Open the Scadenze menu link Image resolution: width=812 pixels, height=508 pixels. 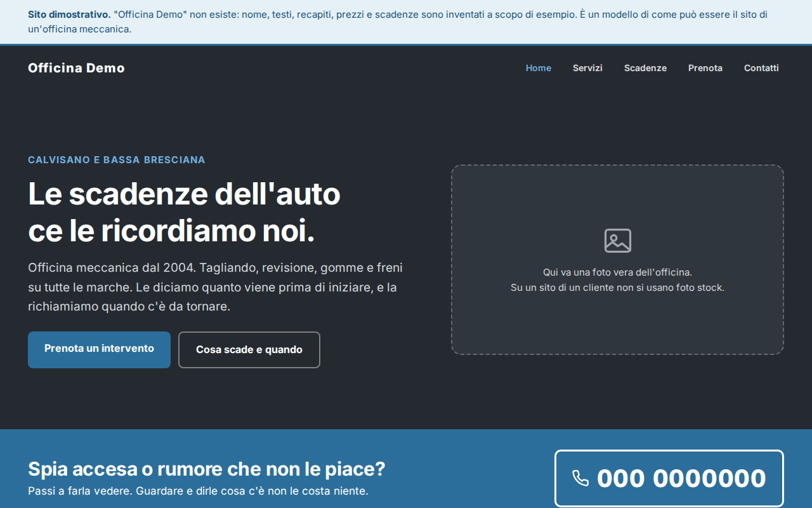(x=645, y=68)
